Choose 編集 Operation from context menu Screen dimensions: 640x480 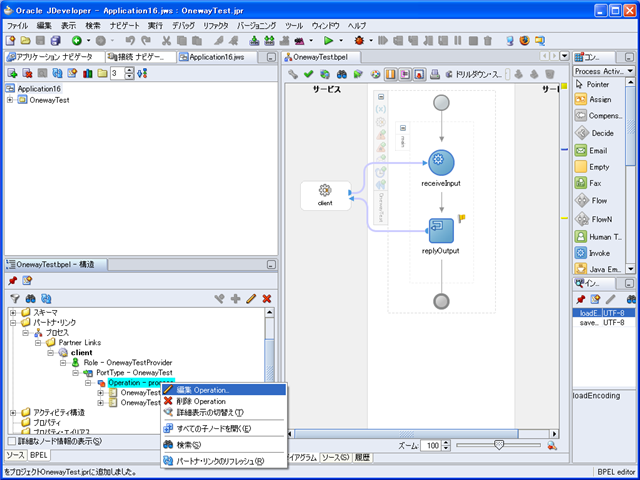pyautogui.click(x=202, y=389)
